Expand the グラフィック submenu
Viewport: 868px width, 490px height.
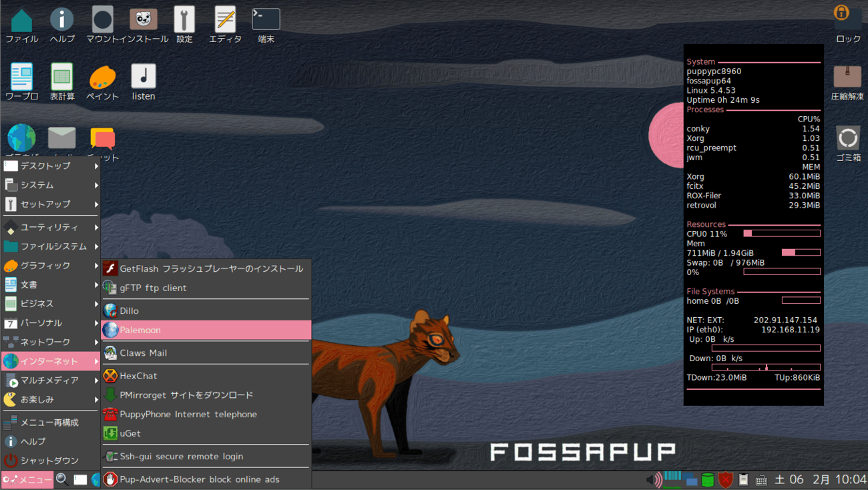51,266
